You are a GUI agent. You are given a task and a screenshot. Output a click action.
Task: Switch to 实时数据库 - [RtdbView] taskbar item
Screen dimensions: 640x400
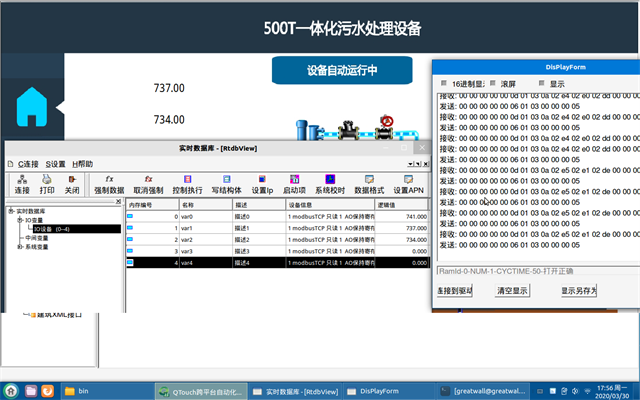[296, 391]
